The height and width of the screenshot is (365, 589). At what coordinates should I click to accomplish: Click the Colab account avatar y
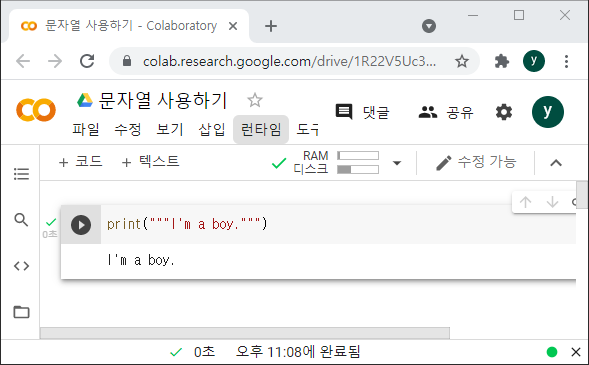coord(548,112)
